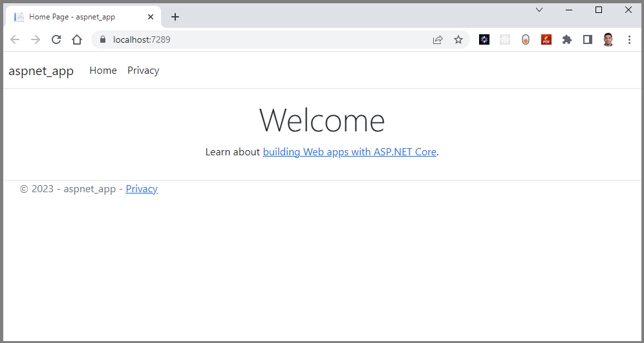
Task: Click the 'Learn about' text
Action: point(233,151)
